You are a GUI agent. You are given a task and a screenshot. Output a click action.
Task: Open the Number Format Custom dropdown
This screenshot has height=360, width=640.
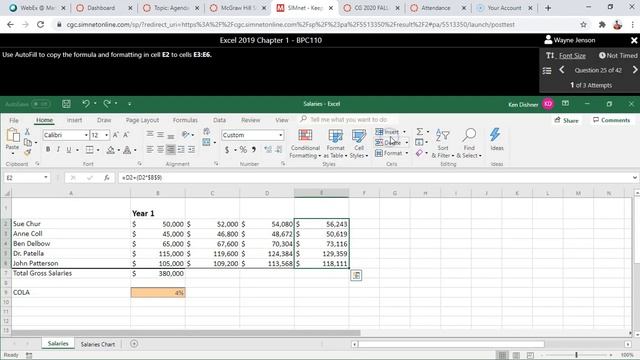[280, 135]
